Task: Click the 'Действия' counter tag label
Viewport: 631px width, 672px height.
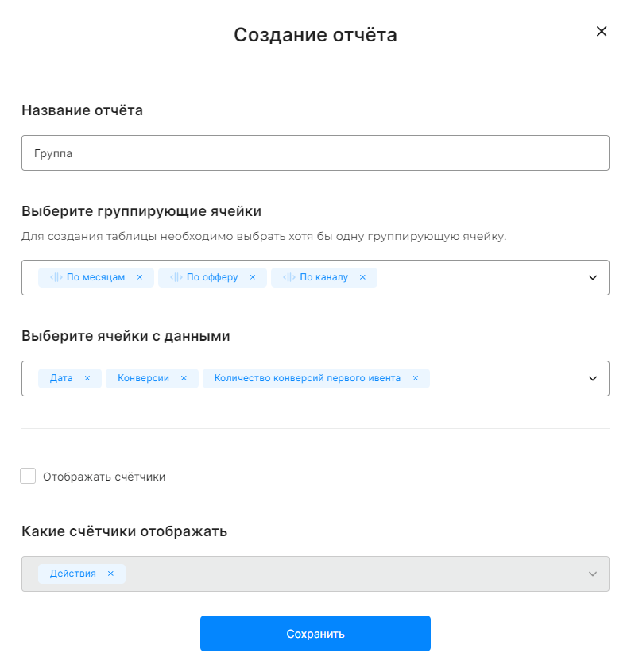Action: [72, 574]
